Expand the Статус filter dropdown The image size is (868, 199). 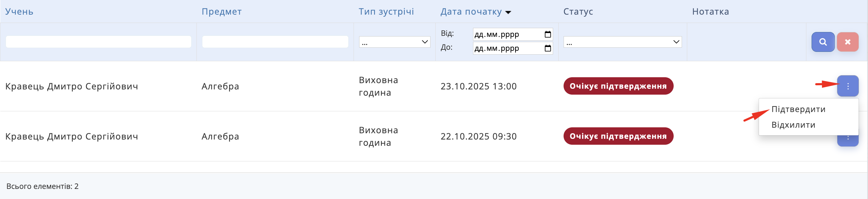(622, 42)
